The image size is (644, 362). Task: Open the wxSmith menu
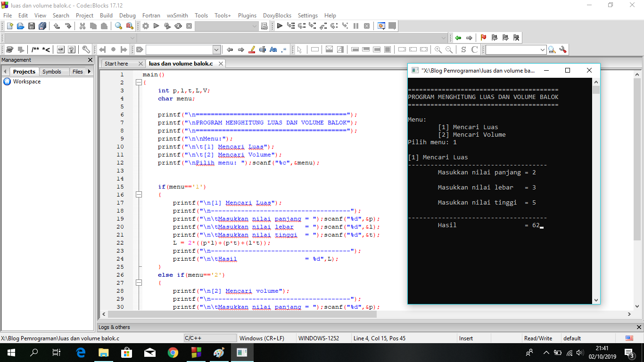point(177,16)
